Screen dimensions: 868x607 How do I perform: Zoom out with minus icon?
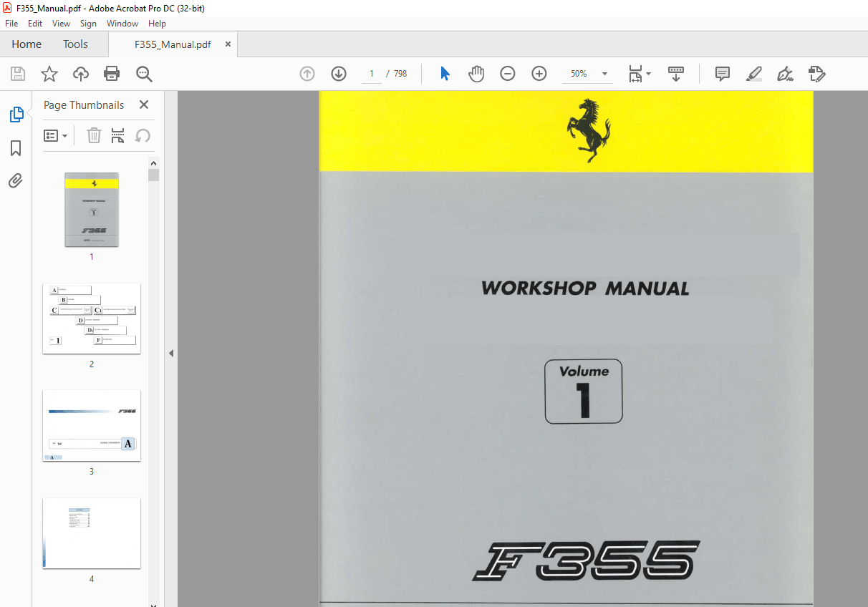(508, 74)
